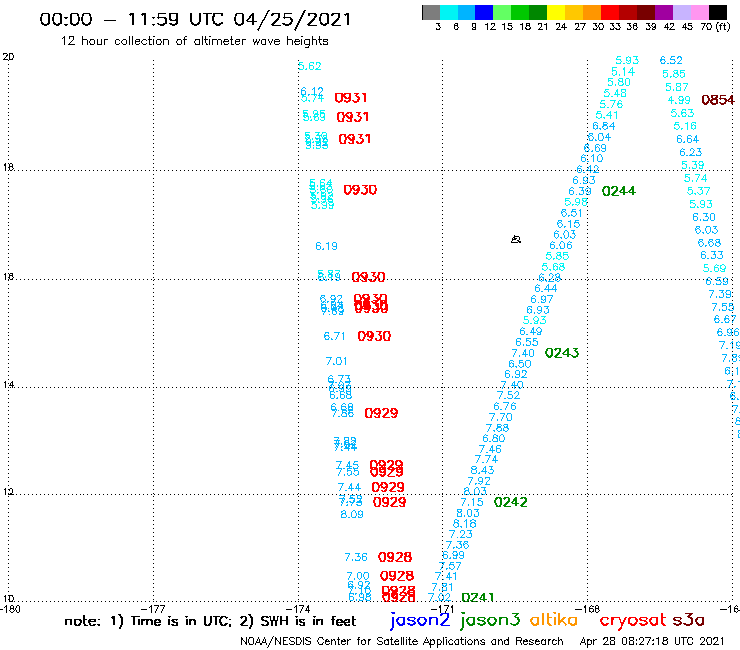Click the green 'jason3' satellite label
This screenshot has width=740, height=650.
489,620
